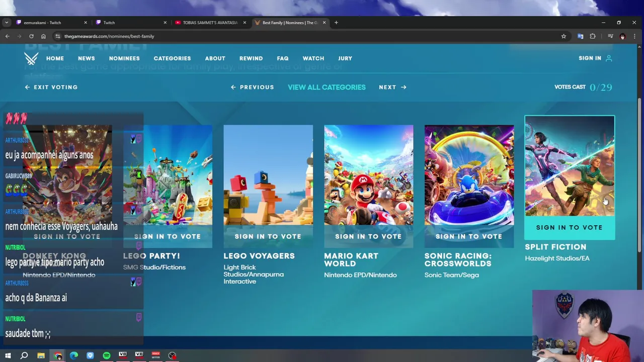The height and width of the screenshot is (362, 644).
Task: Go to the NEXT category
Action: [392, 87]
